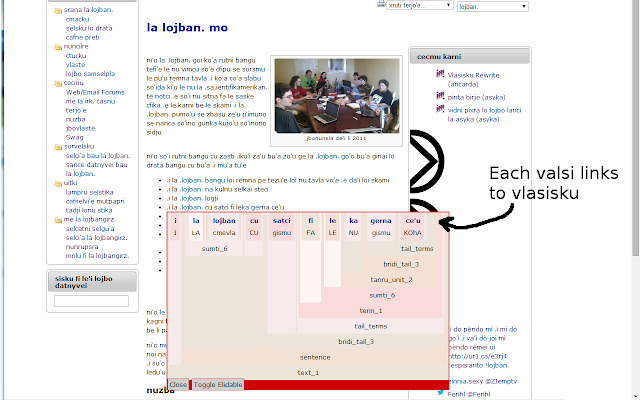640x400 pixels.
Task: Click the 'satci' valsi in parse table
Action: pos(282,219)
